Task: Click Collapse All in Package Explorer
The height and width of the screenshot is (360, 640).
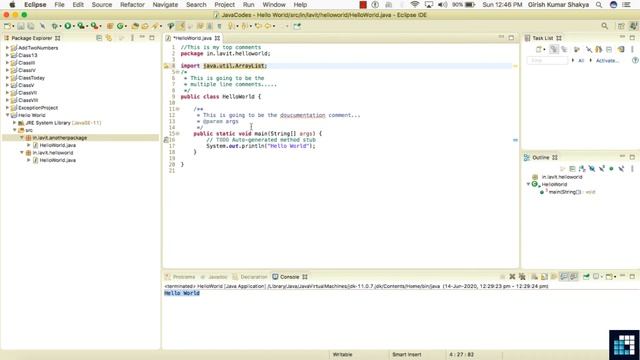Action: click(99, 38)
